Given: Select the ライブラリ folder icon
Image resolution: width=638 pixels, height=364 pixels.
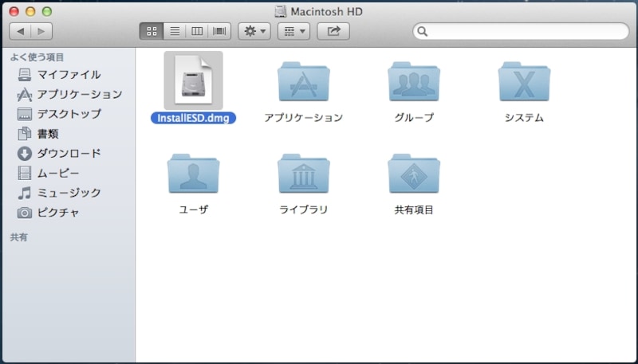Looking at the screenshot, I should (x=304, y=174).
